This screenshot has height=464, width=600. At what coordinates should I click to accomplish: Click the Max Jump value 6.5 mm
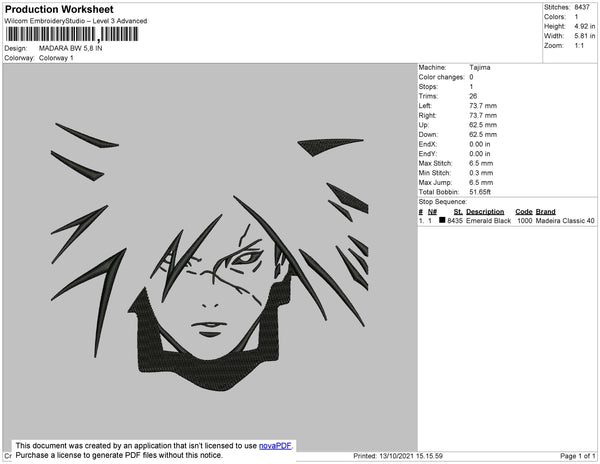point(481,182)
